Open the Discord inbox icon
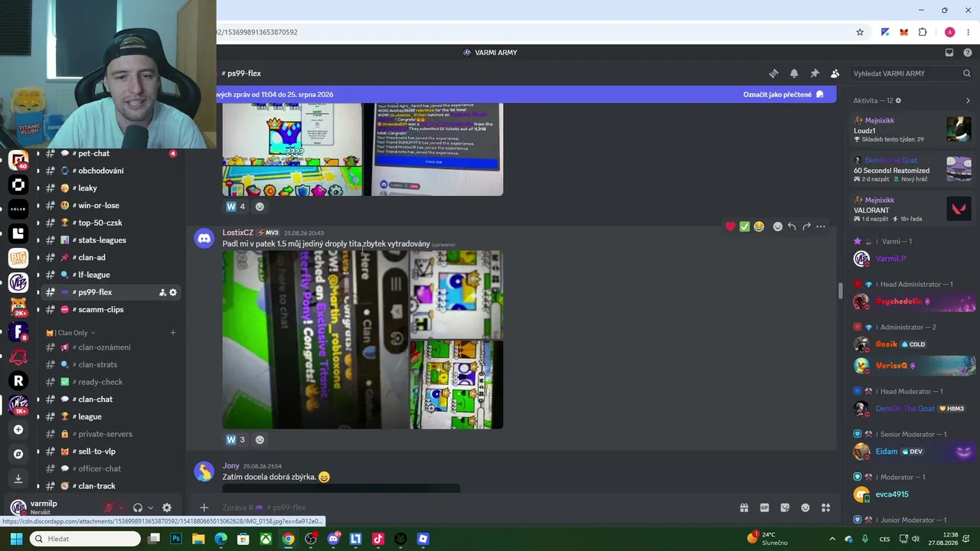The image size is (980, 551). [949, 53]
